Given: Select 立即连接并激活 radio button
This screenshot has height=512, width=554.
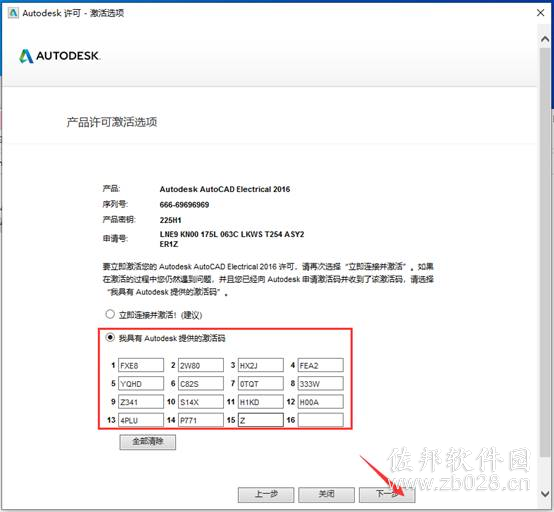Looking at the screenshot, I should [110, 314].
